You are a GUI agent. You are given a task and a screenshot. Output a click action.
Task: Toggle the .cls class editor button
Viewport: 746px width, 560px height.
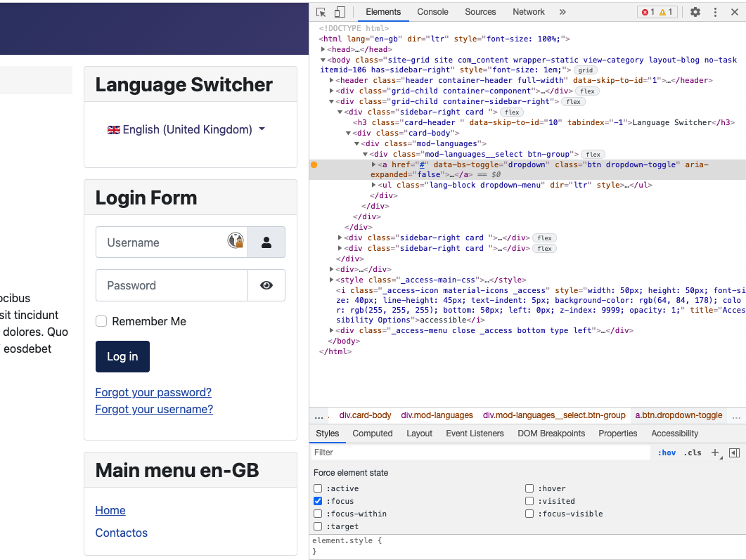[693, 452]
